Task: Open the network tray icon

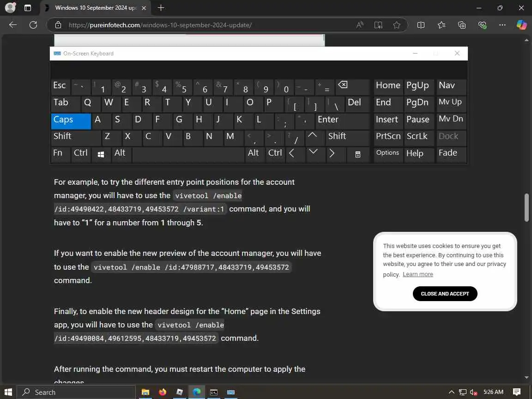Action: pyautogui.click(x=462, y=392)
